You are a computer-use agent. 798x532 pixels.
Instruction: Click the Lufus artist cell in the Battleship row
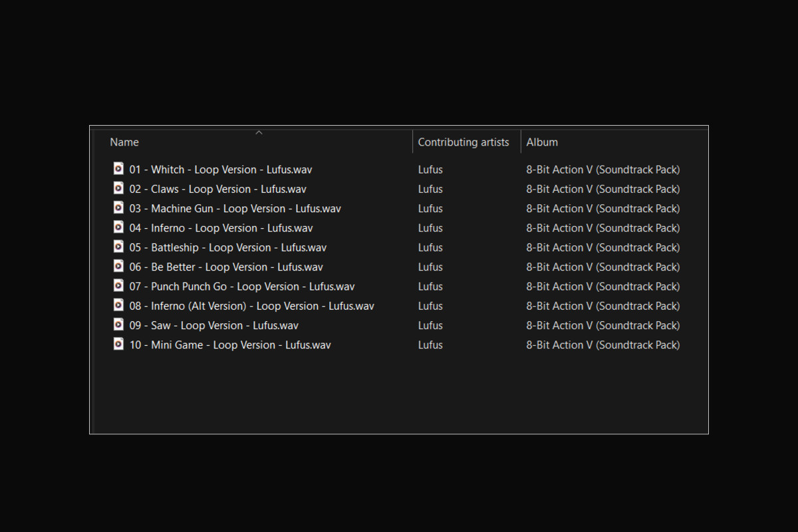tap(430, 247)
